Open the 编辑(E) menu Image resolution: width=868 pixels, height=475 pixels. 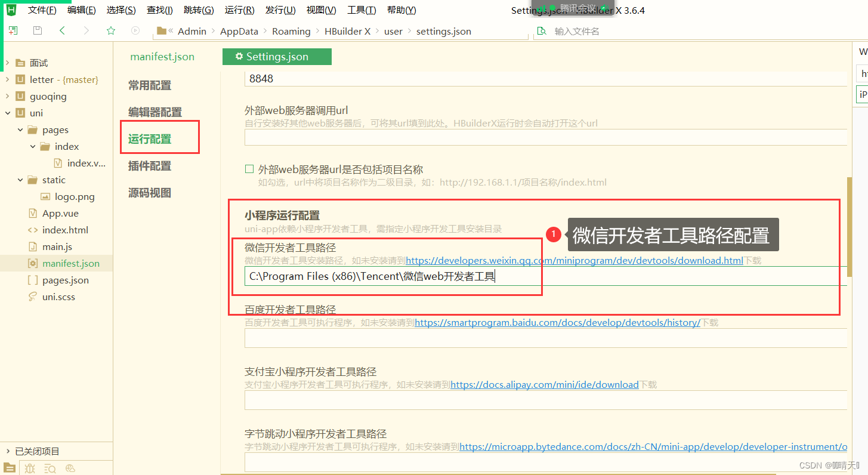[82, 10]
